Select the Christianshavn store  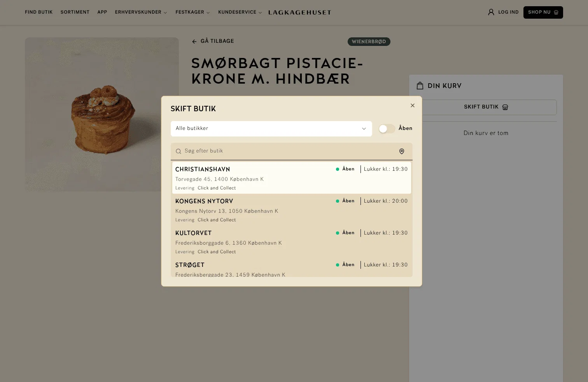point(292,178)
